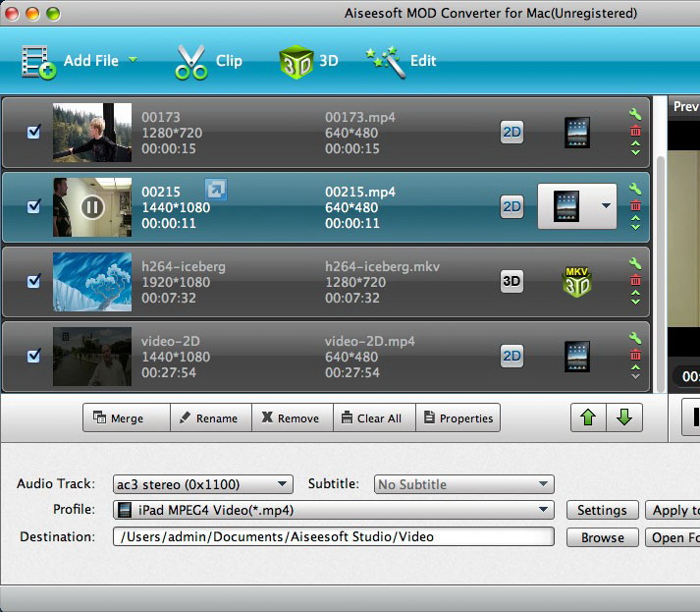Toggle the 2D badge on the video-2D row
The width and height of the screenshot is (700, 612).
pyautogui.click(x=512, y=356)
